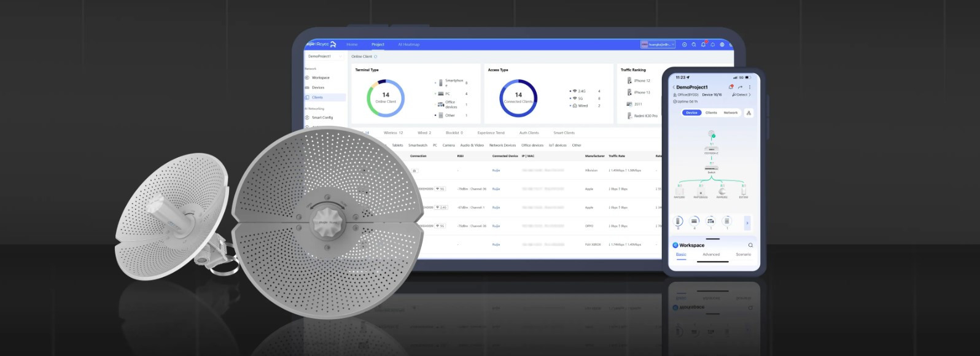Click the Ruijie Reyee logo on the tablet
This screenshot has height=356, width=980.
(322, 44)
